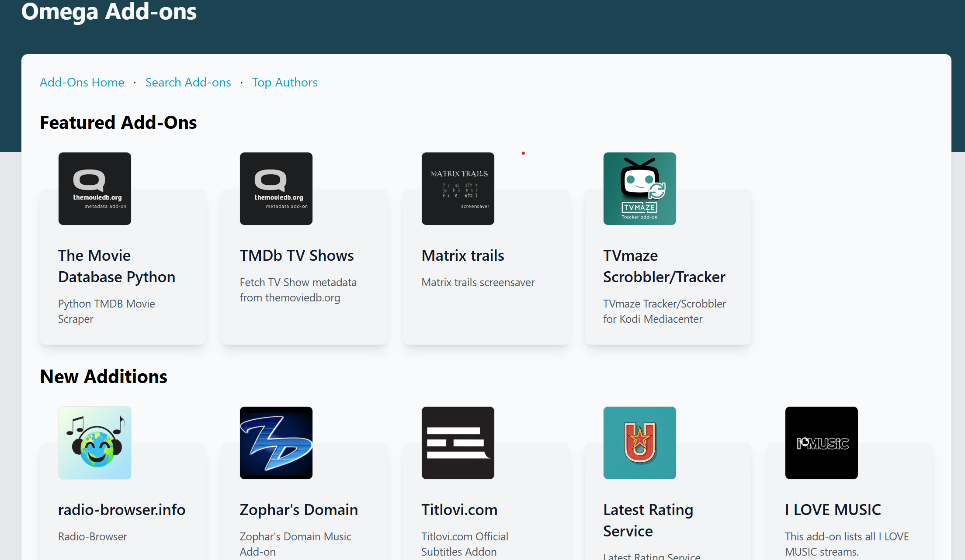Click the Latest Rating Service U-star icon
Image resolution: width=965 pixels, height=560 pixels.
pyautogui.click(x=639, y=442)
